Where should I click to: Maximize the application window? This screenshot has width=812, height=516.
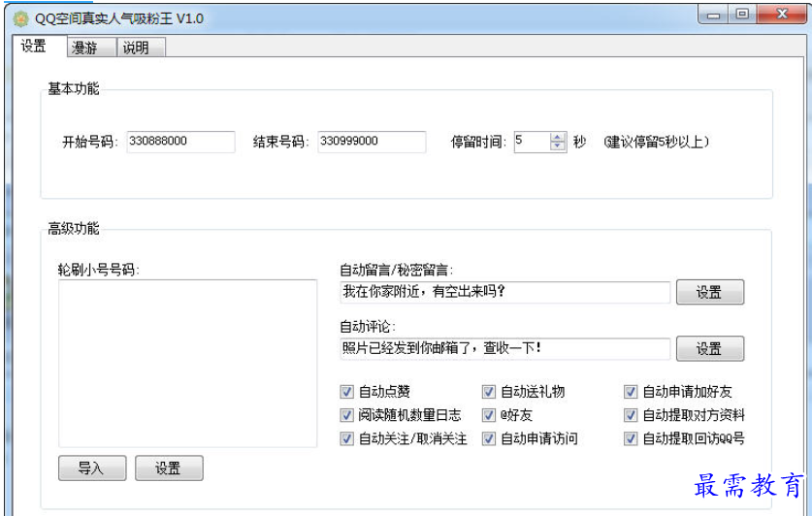pyautogui.click(x=742, y=15)
